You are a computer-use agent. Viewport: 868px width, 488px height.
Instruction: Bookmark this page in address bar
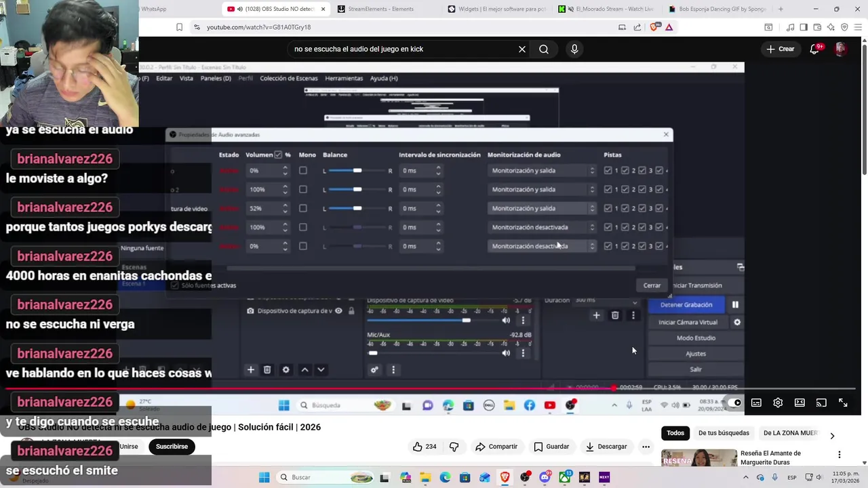tap(179, 27)
